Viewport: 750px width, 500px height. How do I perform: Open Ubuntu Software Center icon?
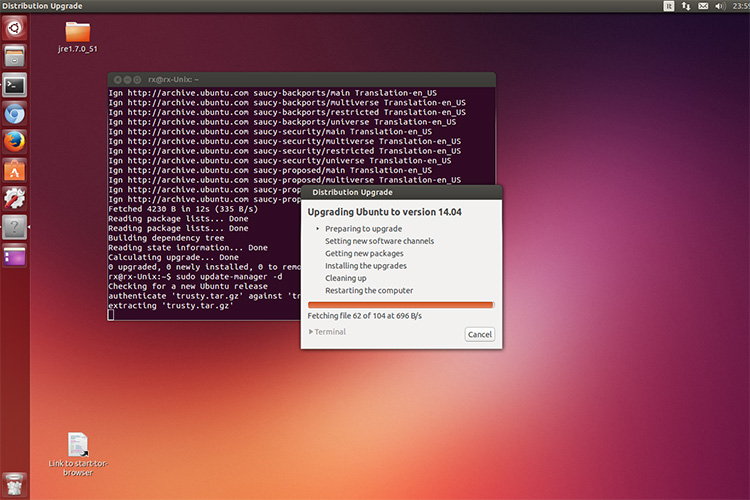(14, 170)
